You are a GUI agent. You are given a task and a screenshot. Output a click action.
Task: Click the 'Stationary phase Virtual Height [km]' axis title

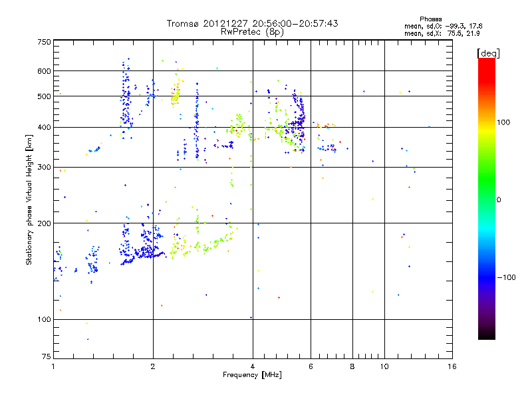[29, 199]
